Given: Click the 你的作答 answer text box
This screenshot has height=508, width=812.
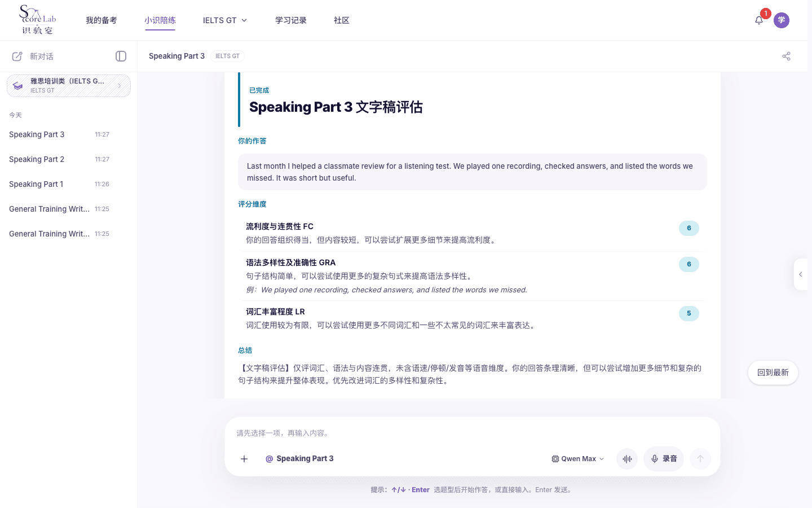Looking at the screenshot, I should (473, 172).
